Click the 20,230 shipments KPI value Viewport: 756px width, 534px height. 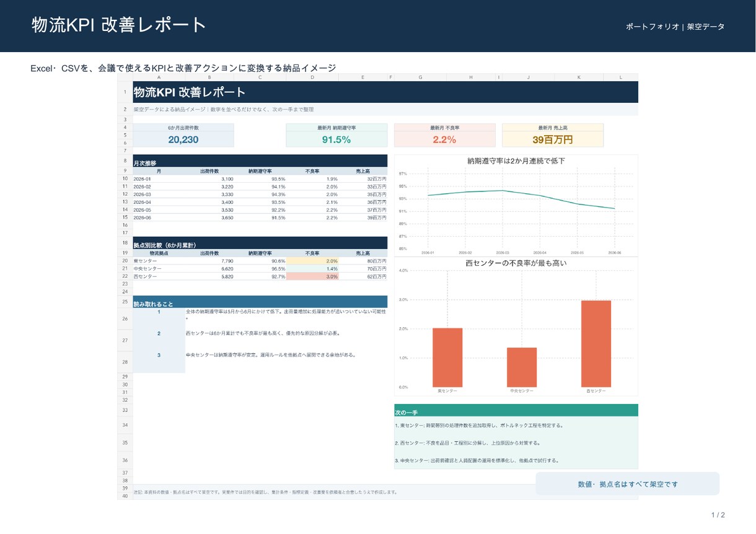click(x=183, y=140)
